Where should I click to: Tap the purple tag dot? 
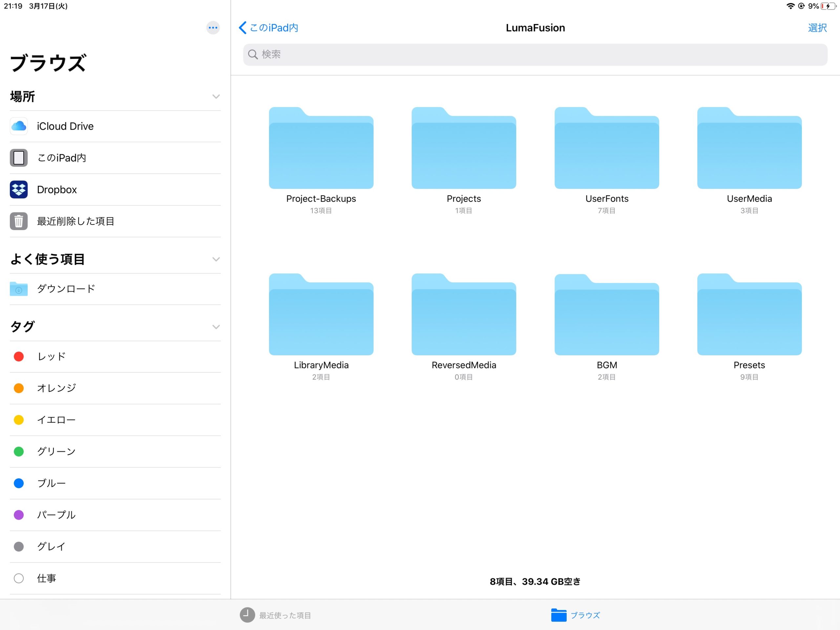coord(19,515)
